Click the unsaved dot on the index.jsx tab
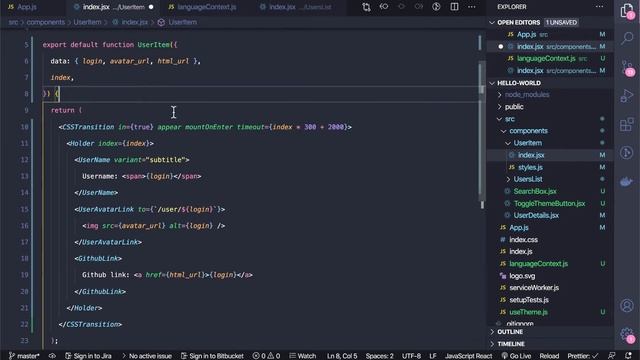Viewport: 640px width, 360px height. click(x=151, y=7)
